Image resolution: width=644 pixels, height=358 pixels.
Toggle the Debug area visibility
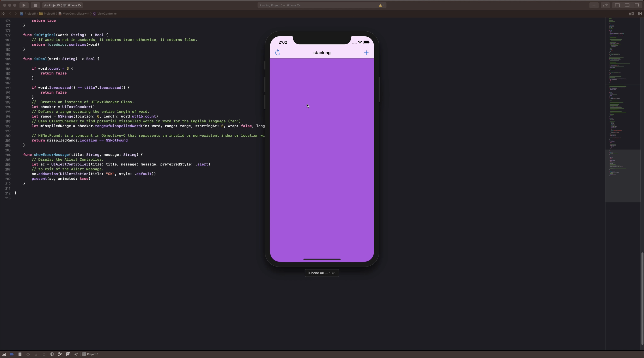click(627, 5)
